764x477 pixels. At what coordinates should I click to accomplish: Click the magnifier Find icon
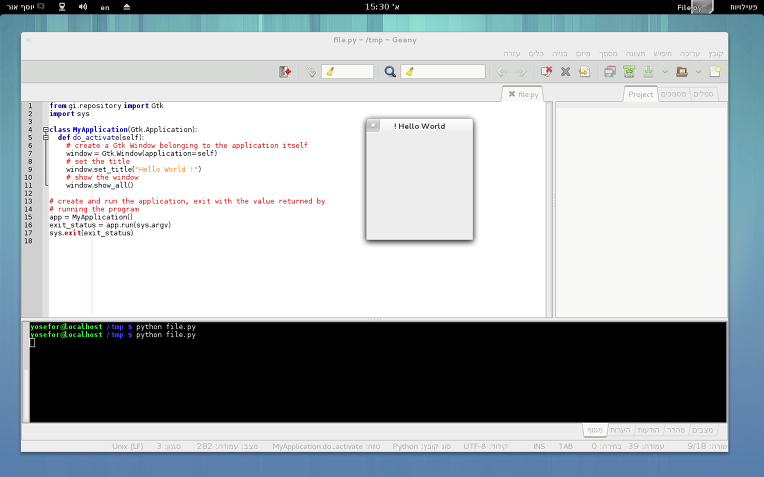click(x=390, y=72)
